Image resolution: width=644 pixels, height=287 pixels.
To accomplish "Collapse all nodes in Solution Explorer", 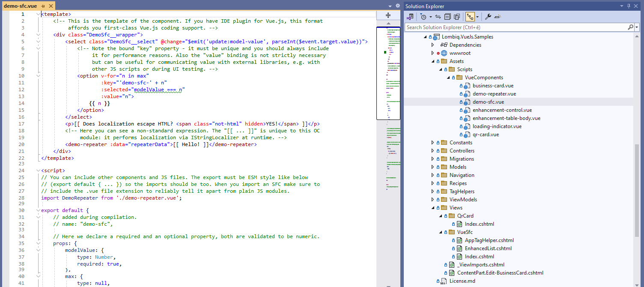I will 447,17.
